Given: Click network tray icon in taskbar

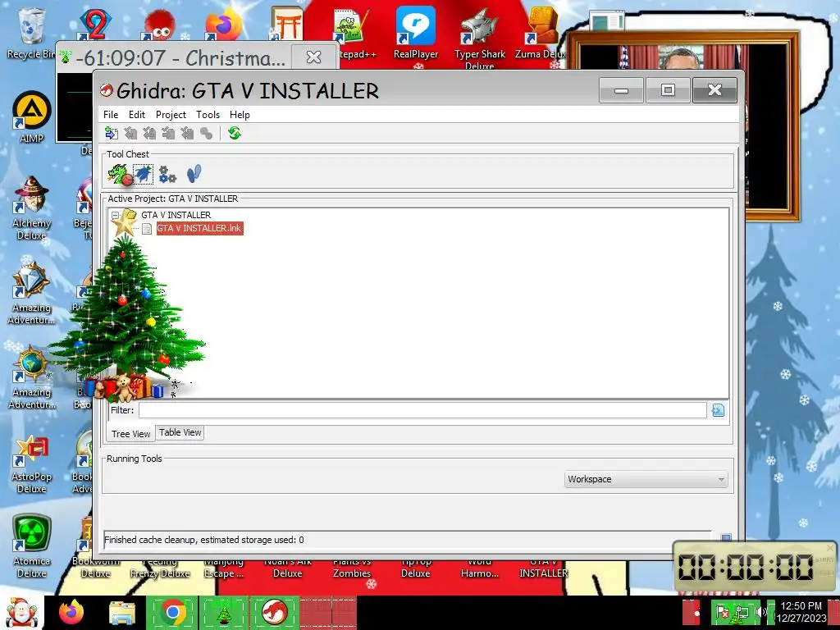Looking at the screenshot, I should pos(742,611).
